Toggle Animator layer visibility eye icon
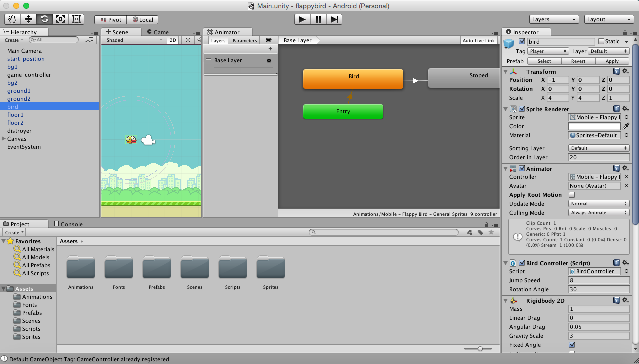The height and width of the screenshot is (364, 639). tap(268, 40)
